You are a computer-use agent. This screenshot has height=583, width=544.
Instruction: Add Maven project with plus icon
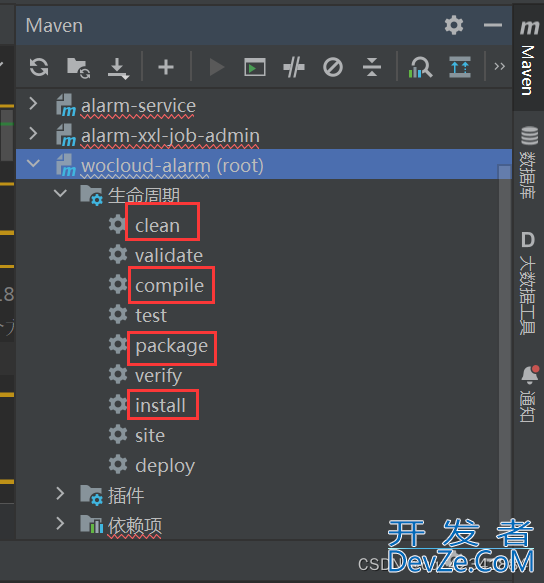tap(166, 67)
